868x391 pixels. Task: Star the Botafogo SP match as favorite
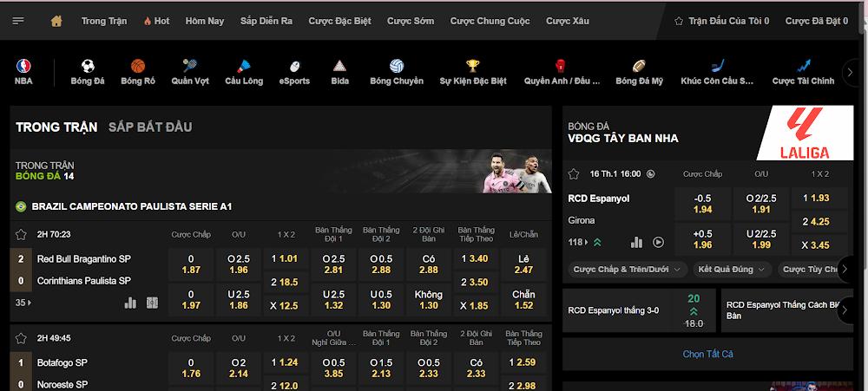21,338
